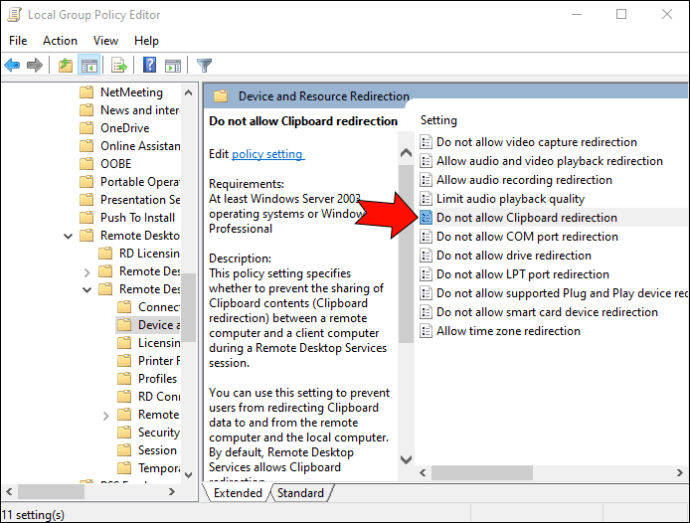Expand the Remote Session Environment folder chevron
This screenshot has height=523, width=690.
(106, 415)
